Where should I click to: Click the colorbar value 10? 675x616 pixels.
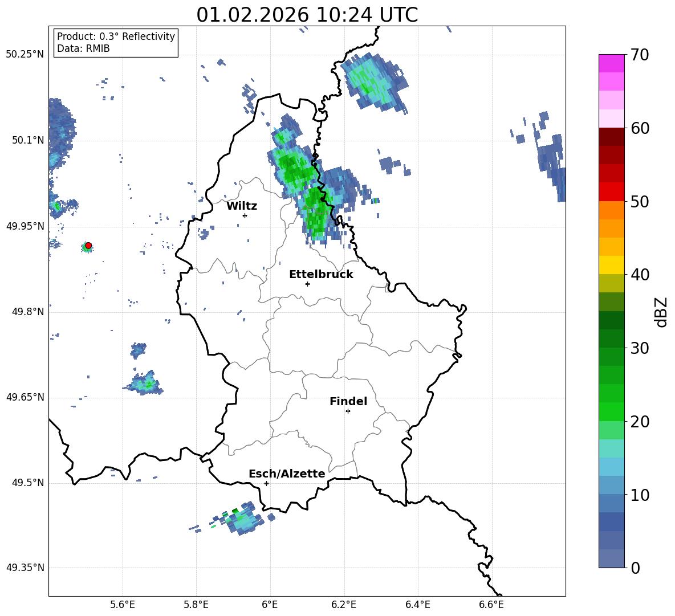(639, 495)
